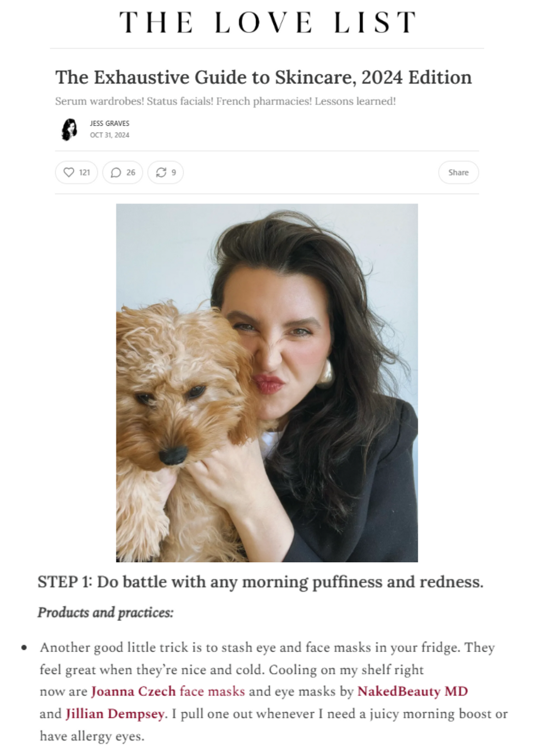Open the photo of the woman with the dog
The image size is (534, 756).
tap(267, 383)
